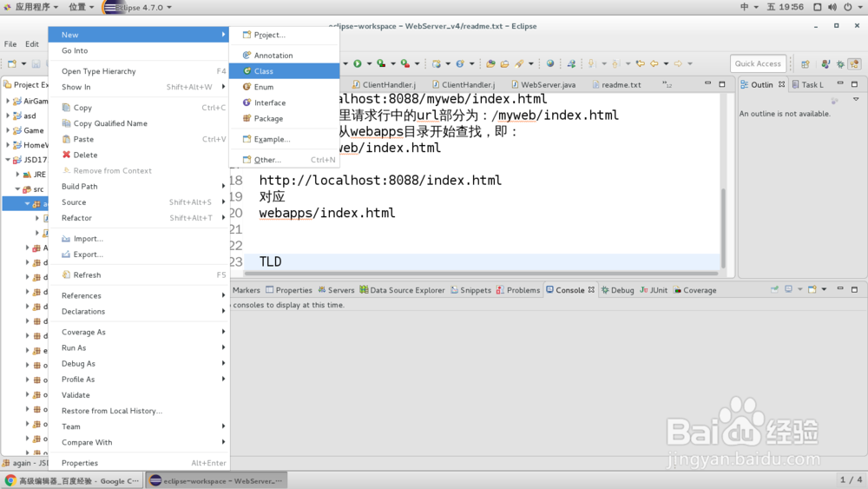Open the Task List tab
This screenshot has height=489, width=868.
coord(807,85)
